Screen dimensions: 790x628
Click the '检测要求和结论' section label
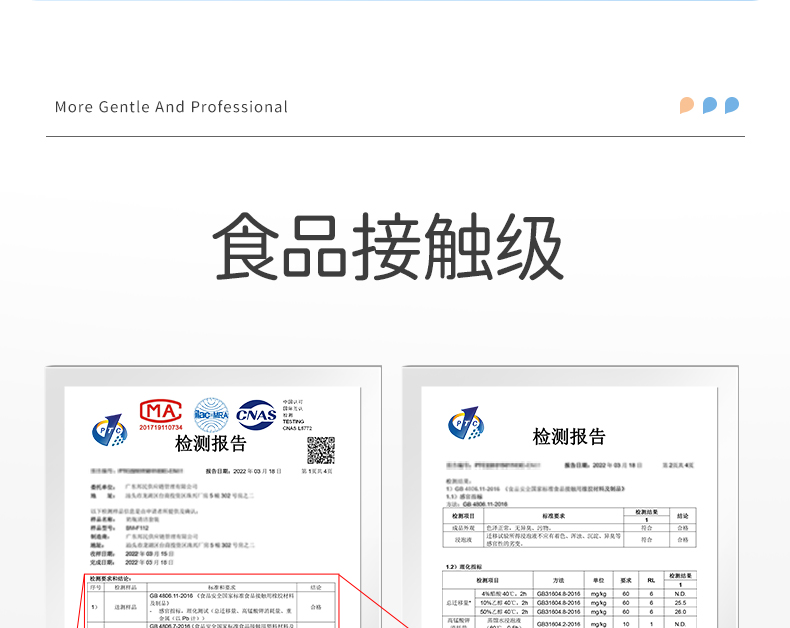coord(110,579)
